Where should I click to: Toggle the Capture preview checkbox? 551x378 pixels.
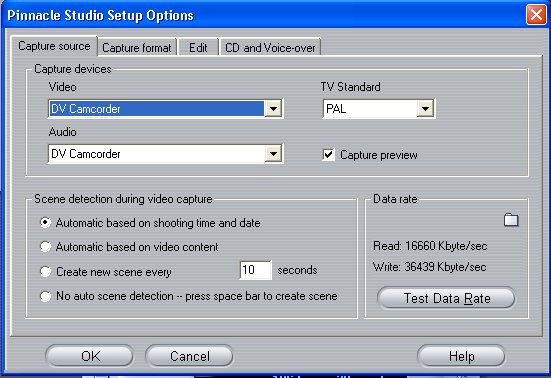[x=328, y=155]
